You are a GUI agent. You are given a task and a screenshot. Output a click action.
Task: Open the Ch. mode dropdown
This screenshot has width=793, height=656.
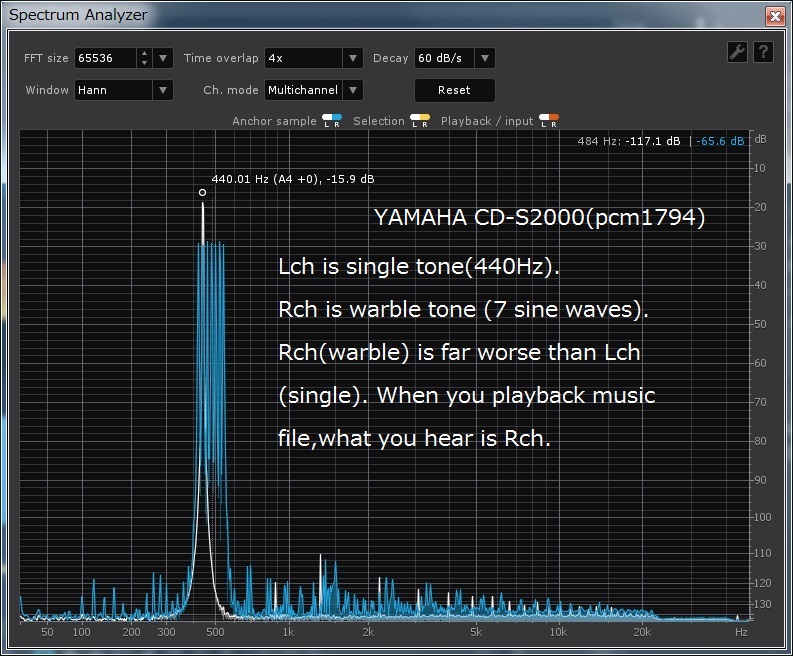click(353, 90)
